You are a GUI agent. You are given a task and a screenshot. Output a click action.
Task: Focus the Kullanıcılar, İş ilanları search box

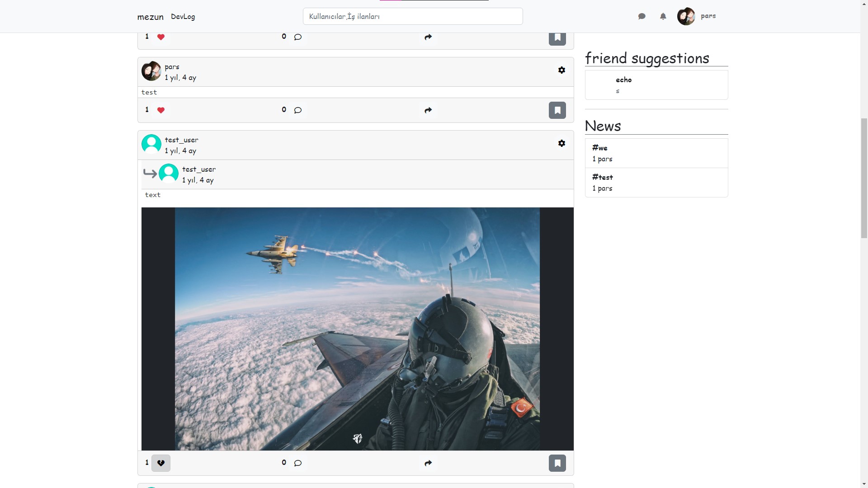tap(413, 16)
